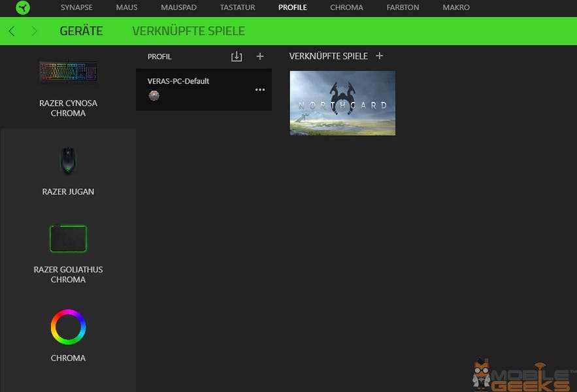Open the SYNAPSE tab

pos(76,7)
